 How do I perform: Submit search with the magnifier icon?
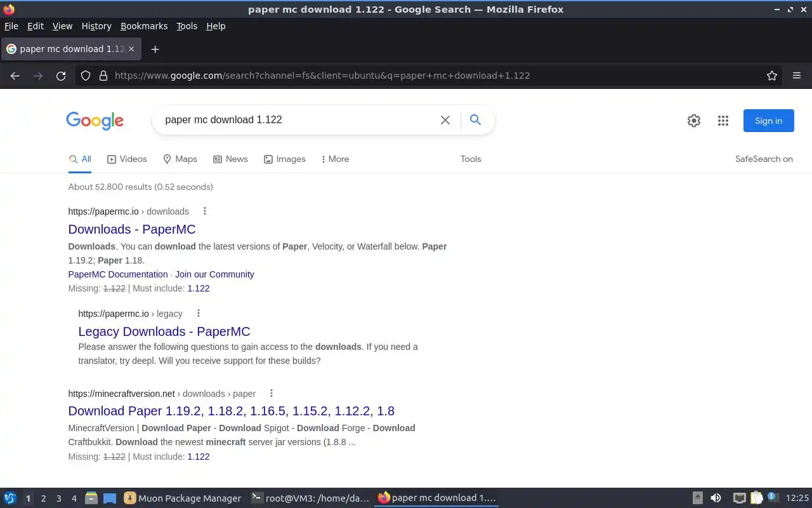tap(475, 119)
